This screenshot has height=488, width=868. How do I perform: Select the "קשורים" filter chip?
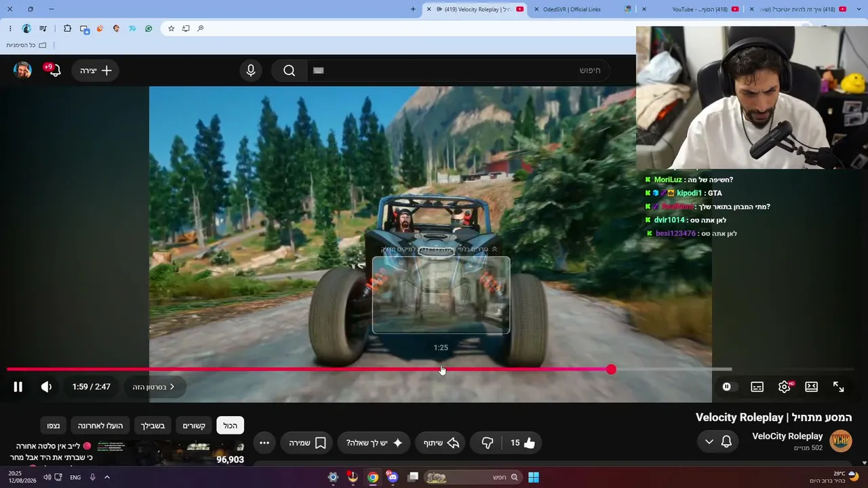pos(194,426)
